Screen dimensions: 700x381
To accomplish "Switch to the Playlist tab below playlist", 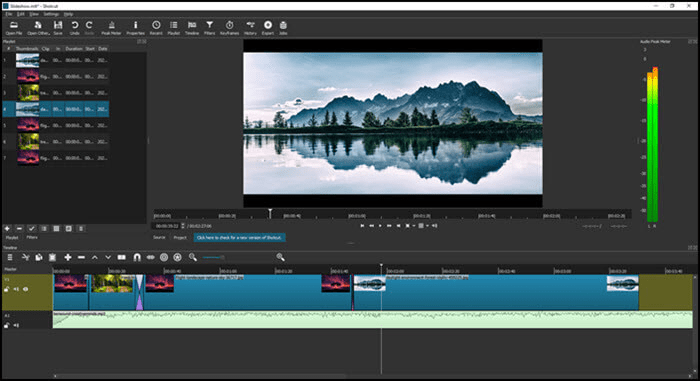I will [x=12, y=238].
